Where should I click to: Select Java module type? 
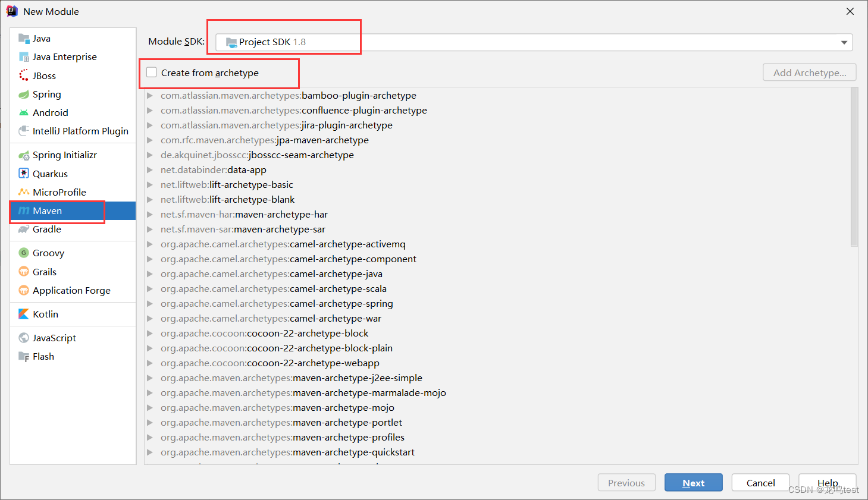73,39
